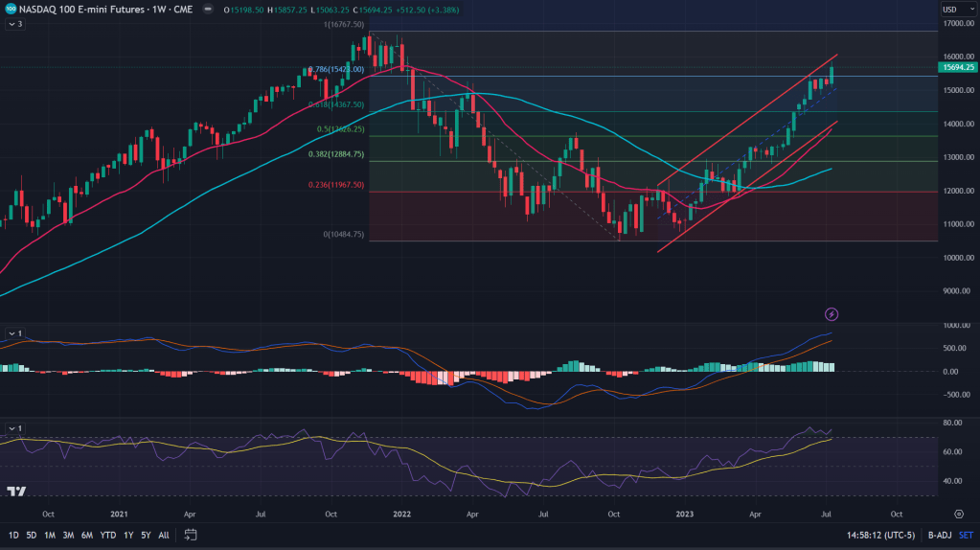
Task: Switch to the 5Y time range
Action: [x=146, y=534]
